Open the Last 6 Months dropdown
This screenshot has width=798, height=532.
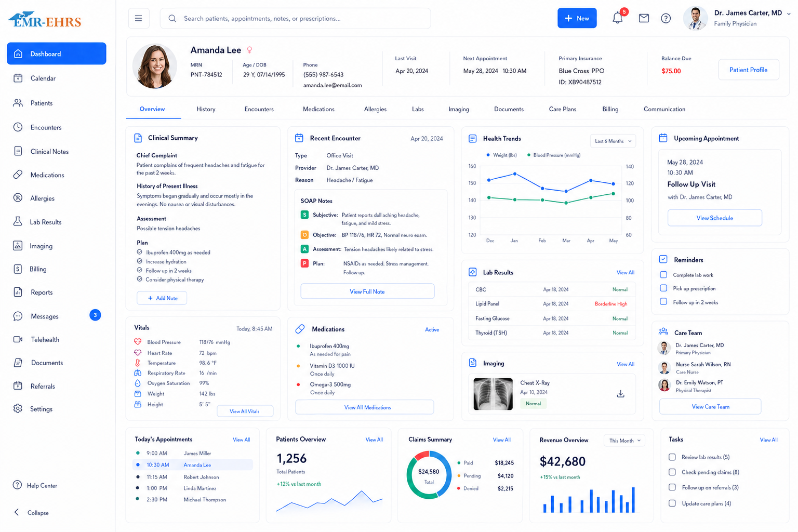[613, 141]
